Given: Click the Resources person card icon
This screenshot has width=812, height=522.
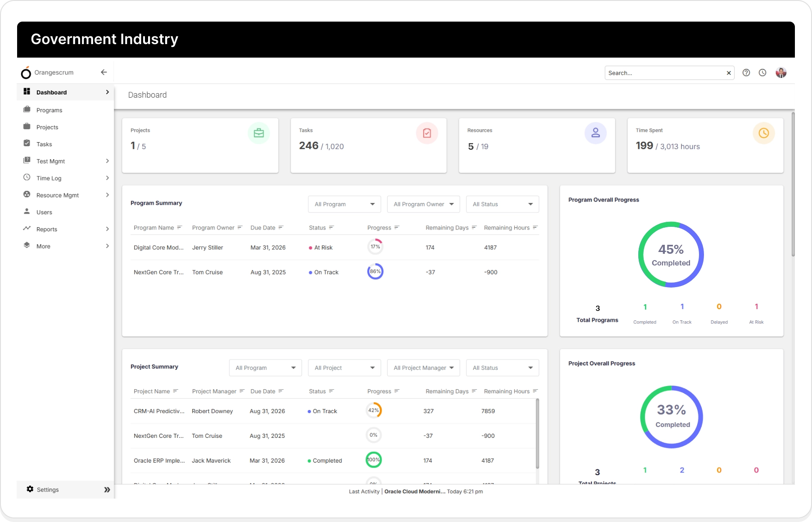Looking at the screenshot, I should click(x=595, y=133).
